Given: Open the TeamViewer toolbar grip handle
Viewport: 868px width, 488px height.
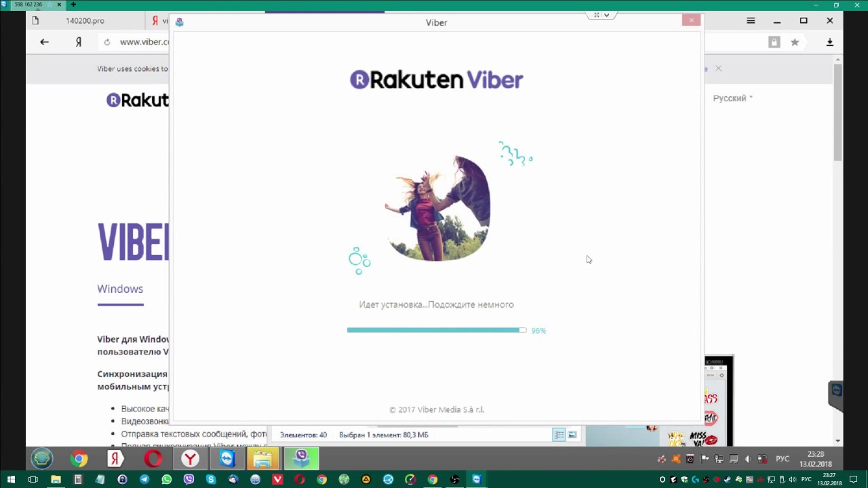Looking at the screenshot, I should pyautogui.click(x=597, y=15).
